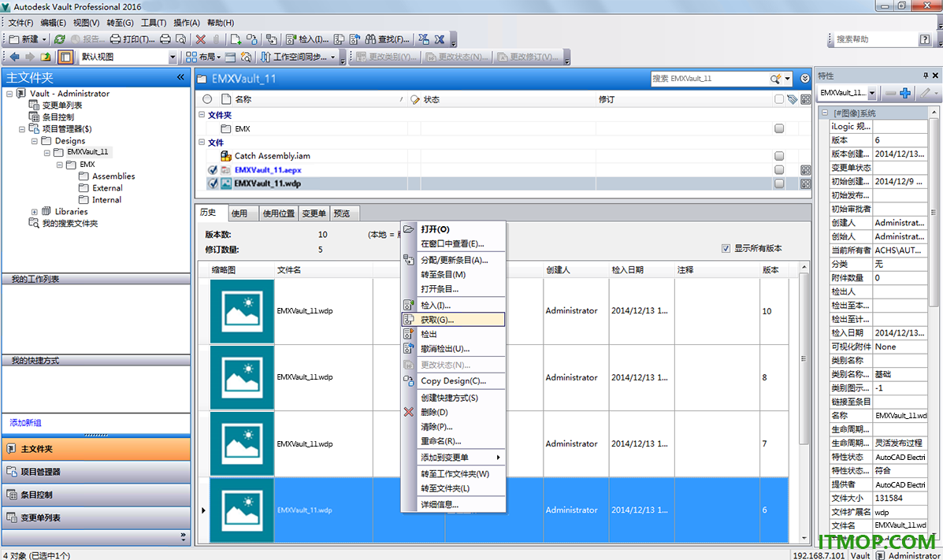Open the 添加到变更单 submenu

pyautogui.click(x=453, y=457)
